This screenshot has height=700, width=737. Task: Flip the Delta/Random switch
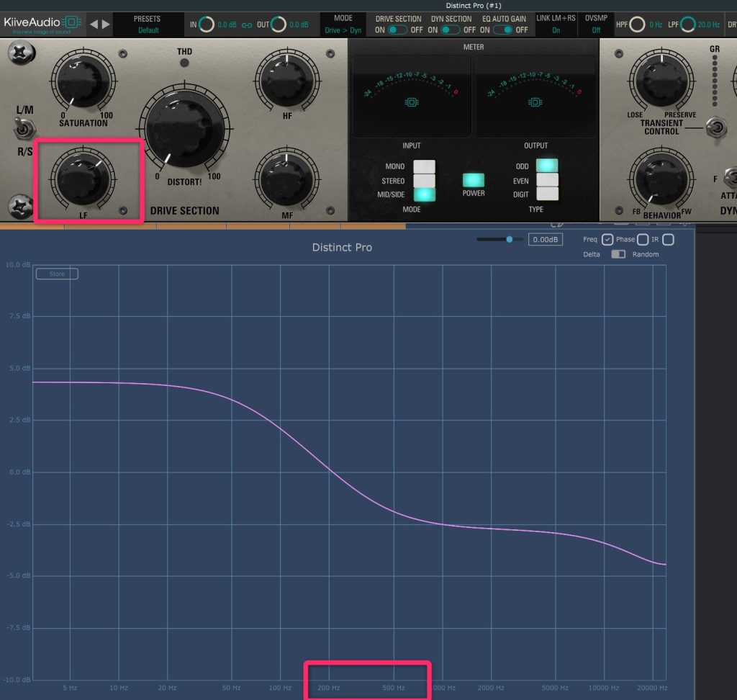(618, 254)
